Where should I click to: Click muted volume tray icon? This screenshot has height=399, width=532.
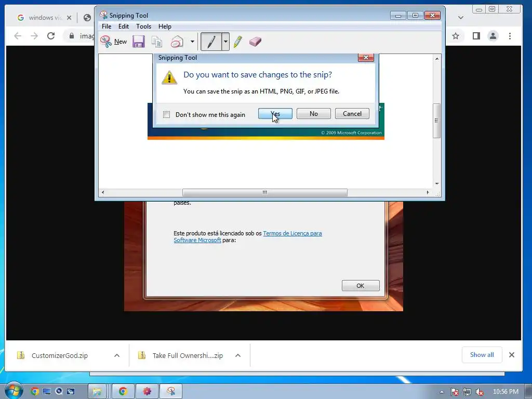click(x=479, y=392)
